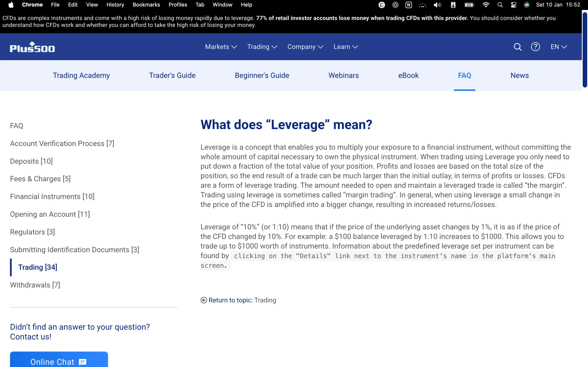Screen dimensions: 588x367
Task: Open the Deposits FAQ section
Action: point(31,161)
